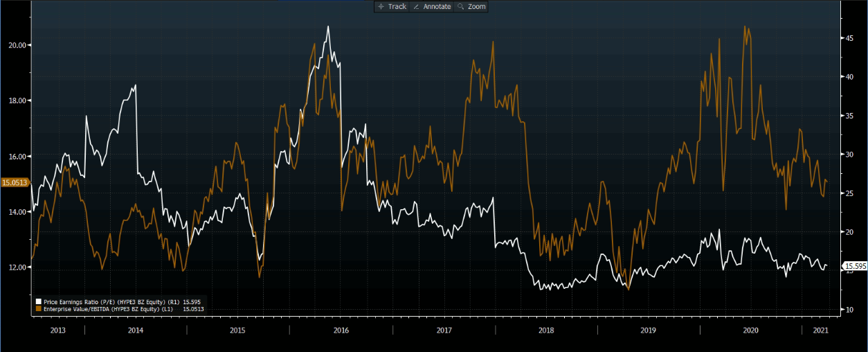Click the 18.00 left axis label
Image resolution: width=868 pixels, height=352 pixels.
(x=17, y=100)
